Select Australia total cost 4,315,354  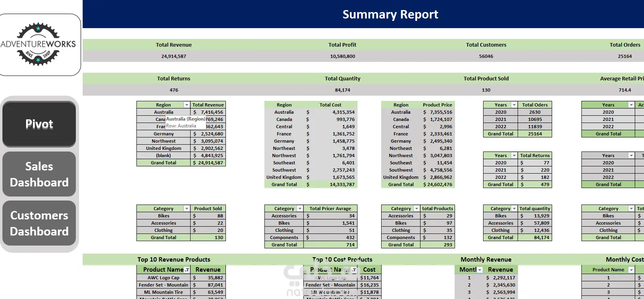330,112
